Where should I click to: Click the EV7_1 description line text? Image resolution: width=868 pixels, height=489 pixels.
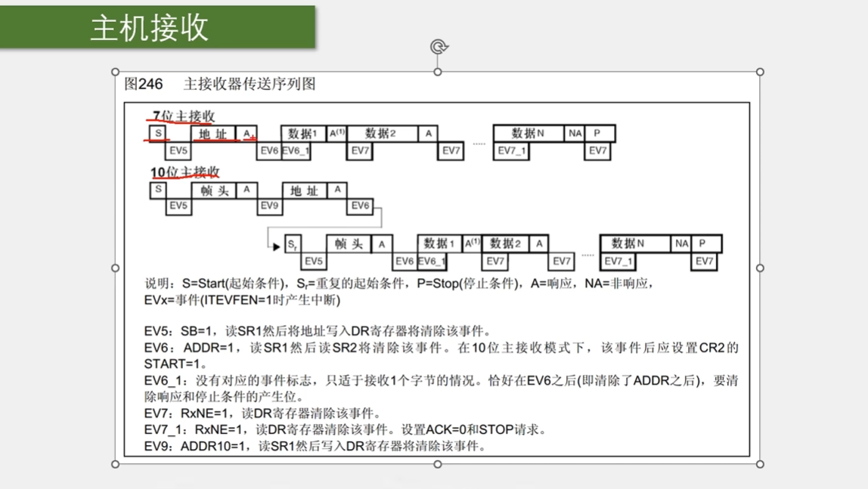pyautogui.click(x=345, y=429)
